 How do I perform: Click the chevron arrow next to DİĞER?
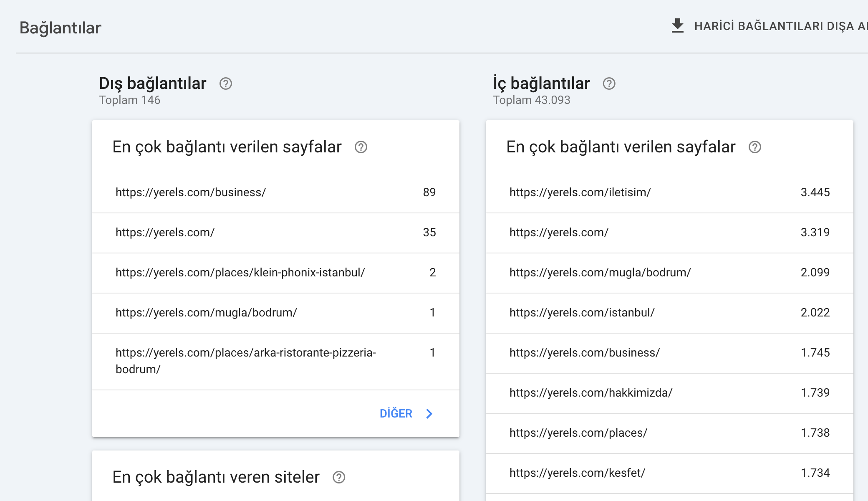pos(429,414)
